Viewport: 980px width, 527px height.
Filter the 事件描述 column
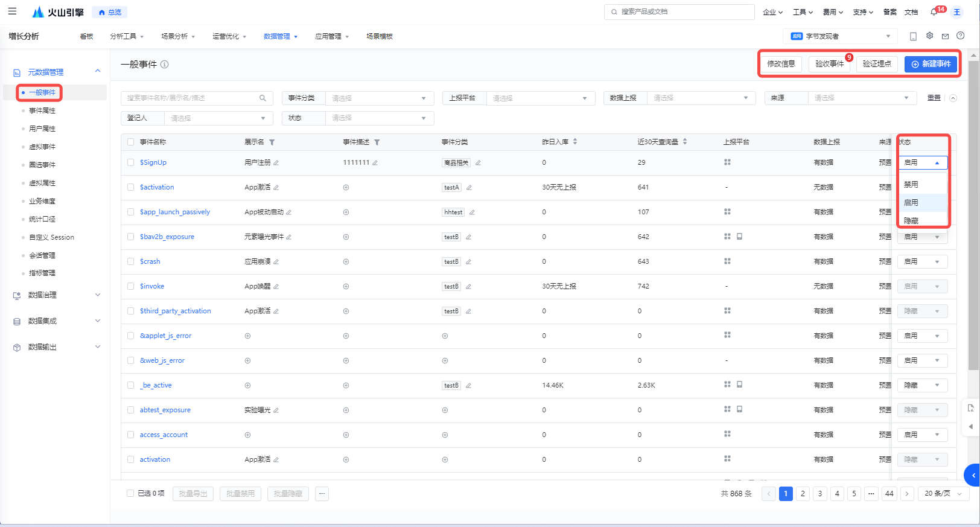click(377, 142)
